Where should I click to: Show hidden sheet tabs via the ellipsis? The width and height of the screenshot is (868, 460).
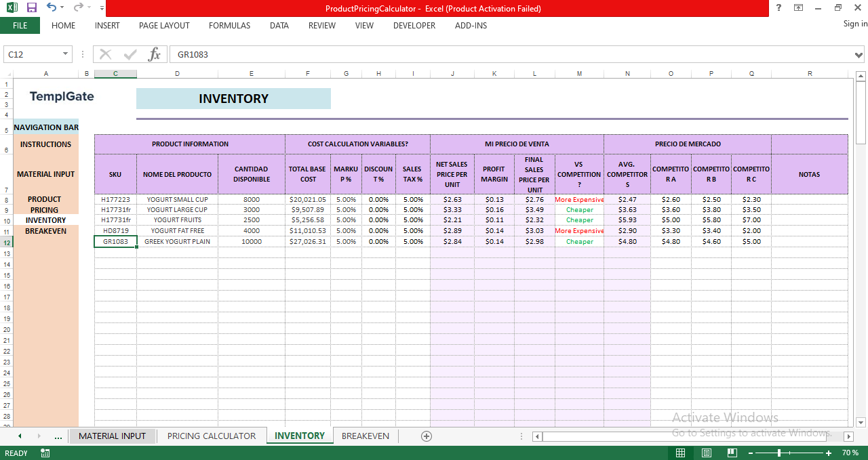(x=58, y=436)
